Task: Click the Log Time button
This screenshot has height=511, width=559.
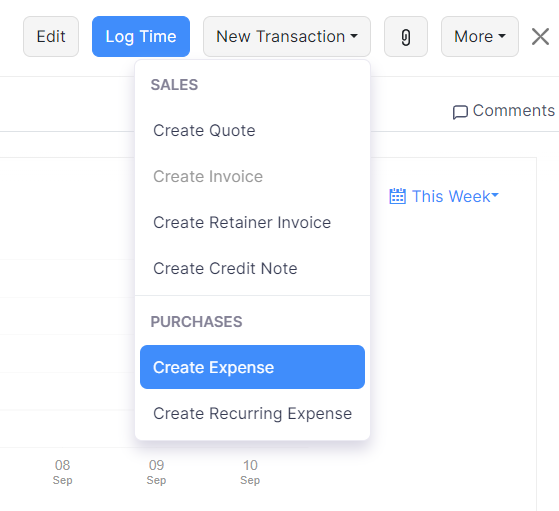Action: (141, 36)
